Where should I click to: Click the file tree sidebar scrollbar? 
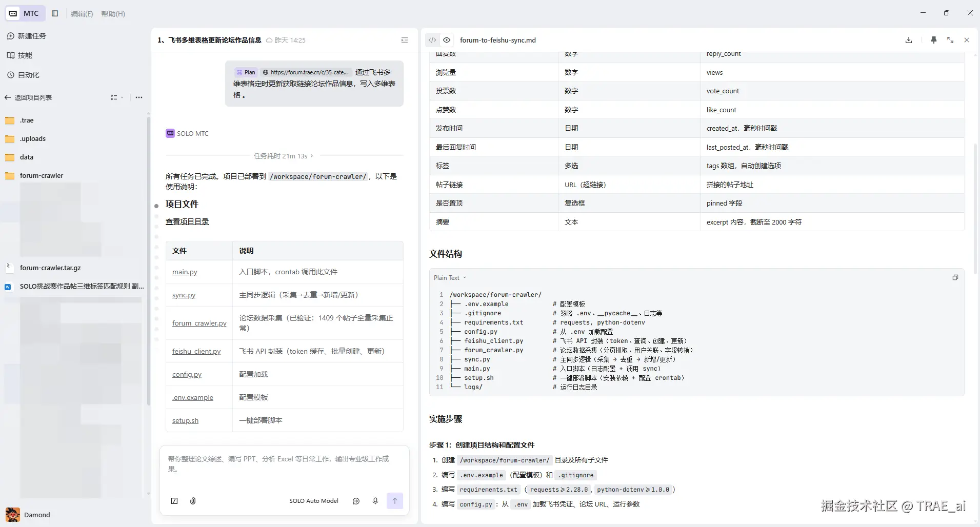pyautogui.click(x=149, y=261)
